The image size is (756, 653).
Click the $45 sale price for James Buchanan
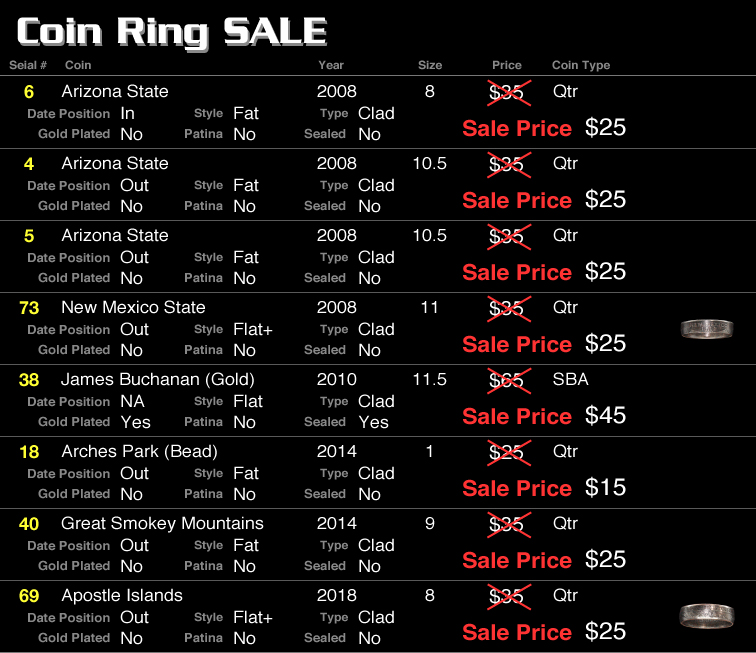[x=606, y=415]
